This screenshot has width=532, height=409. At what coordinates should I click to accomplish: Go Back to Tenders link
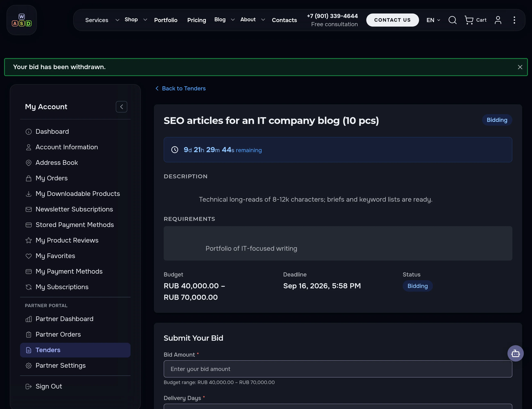click(x=180, y=88)
